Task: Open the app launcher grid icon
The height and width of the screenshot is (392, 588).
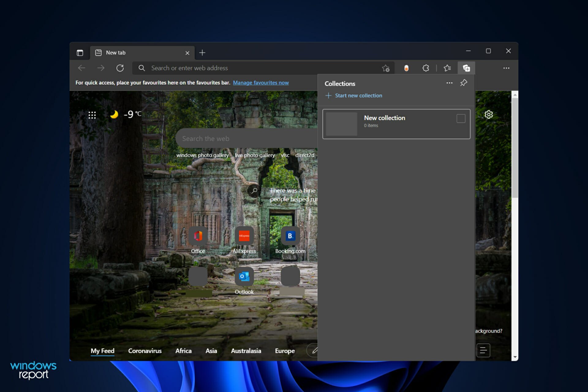Action: (92, 115)
